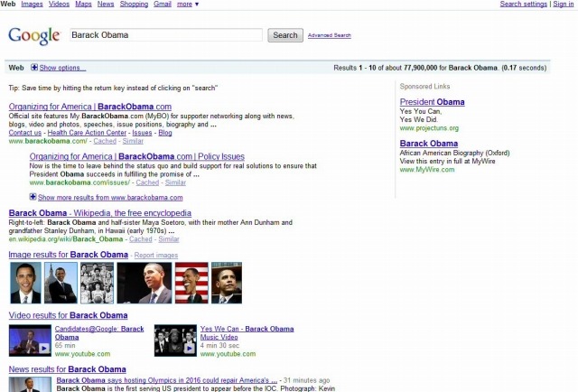The height and width of the screenshot is (392, 578).
Task: Focus the Barack Obama search box
Action: 166,35
